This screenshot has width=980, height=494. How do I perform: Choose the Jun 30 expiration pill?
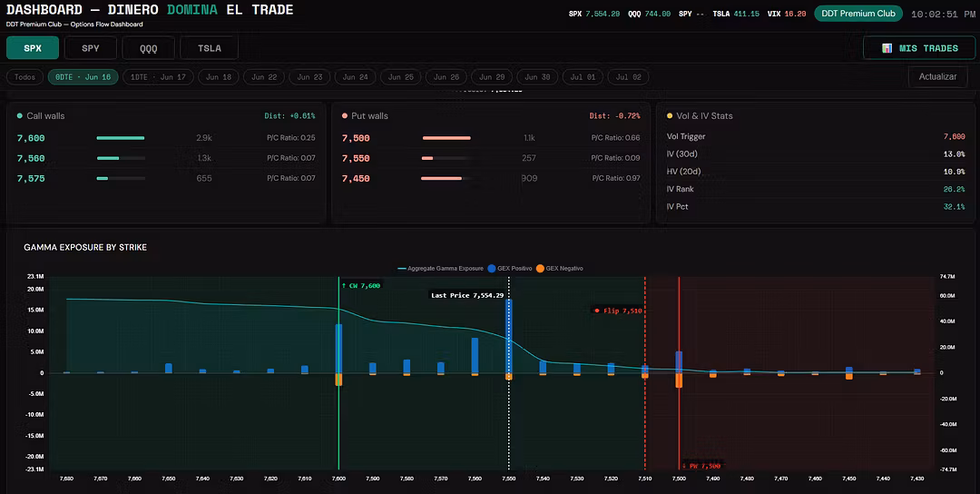(x=537, y=77)
